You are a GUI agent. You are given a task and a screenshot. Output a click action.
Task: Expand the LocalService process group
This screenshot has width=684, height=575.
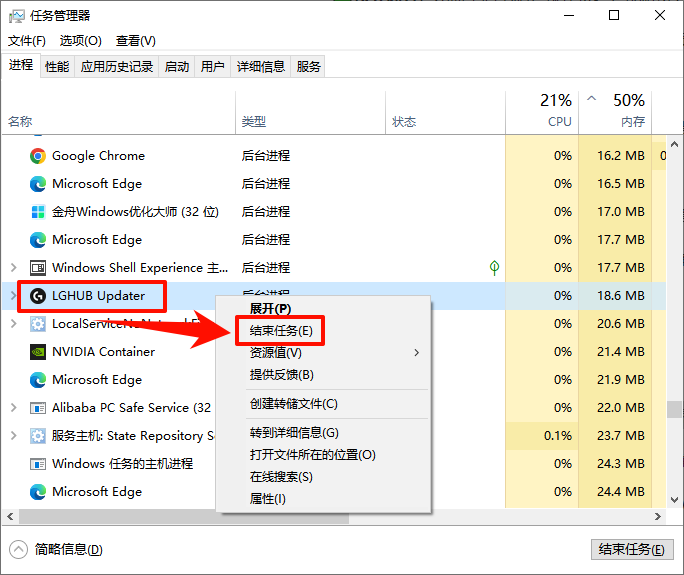[x=14, y=323]
